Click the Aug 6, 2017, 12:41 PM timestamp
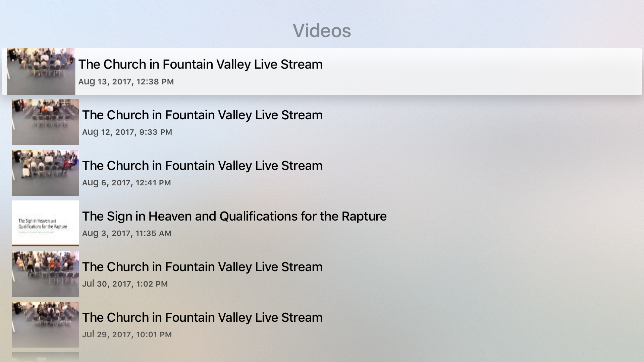644x362 pixels. point(126,183)
